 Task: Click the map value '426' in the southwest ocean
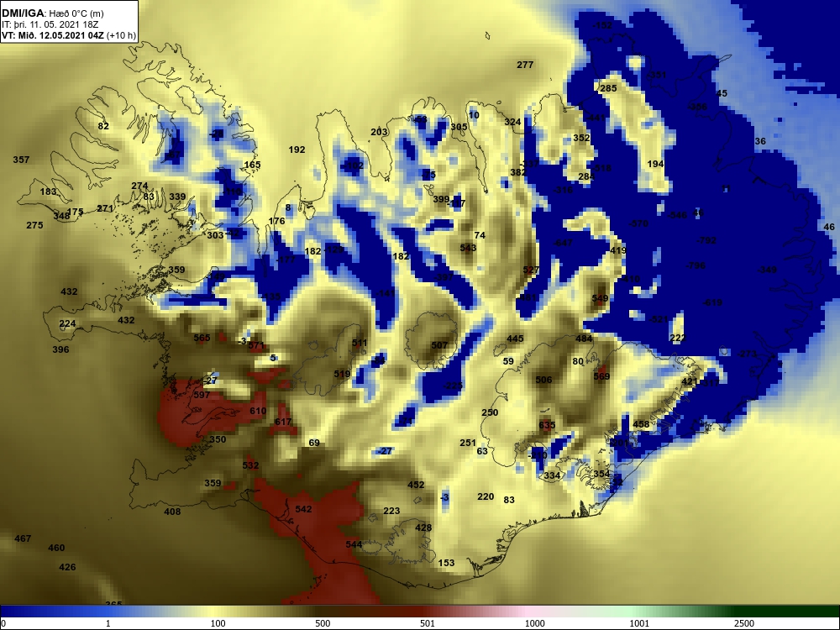click(67, 567)
